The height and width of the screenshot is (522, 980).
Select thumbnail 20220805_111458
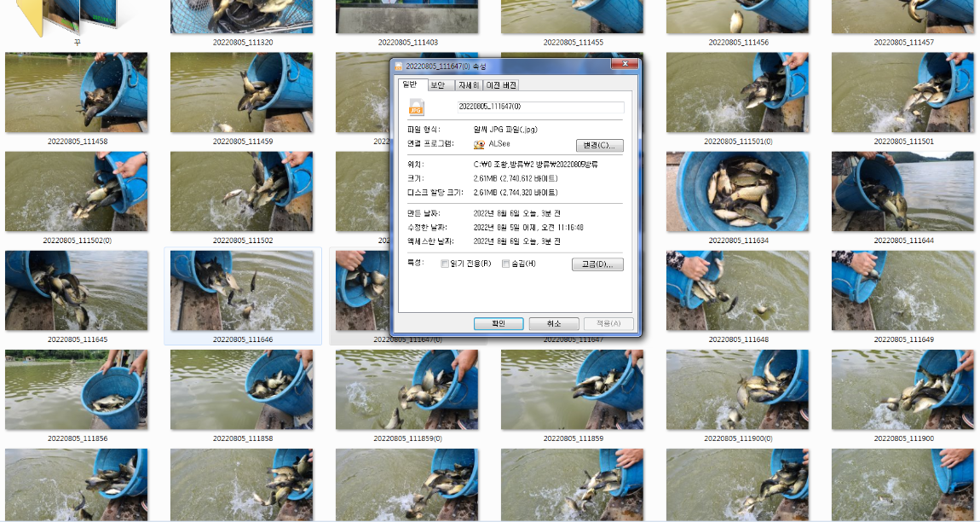(77, 92)
